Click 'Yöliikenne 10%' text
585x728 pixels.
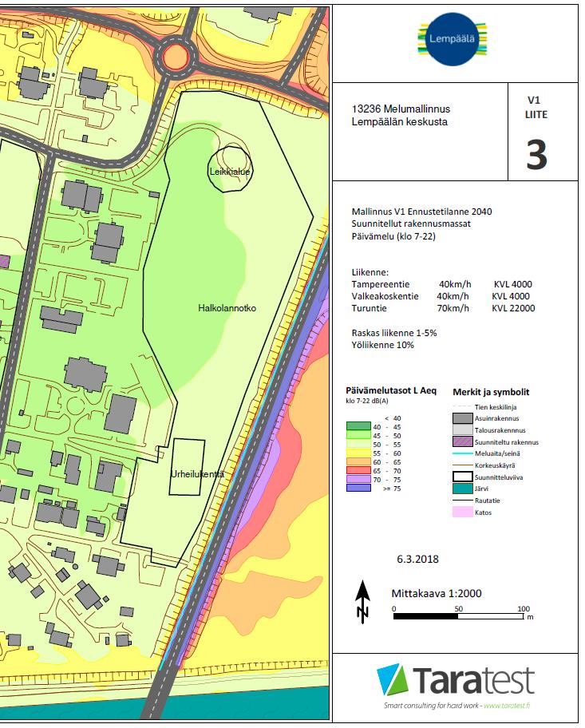point(382,345)
